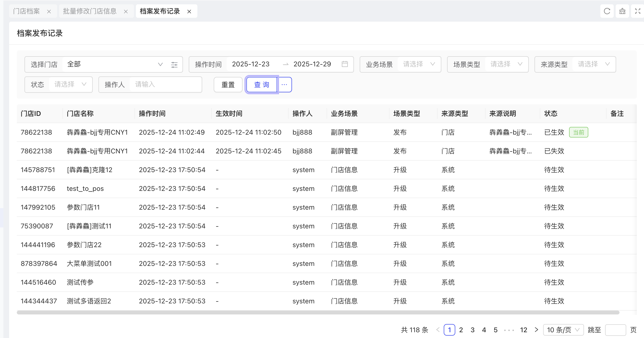Close the 门店档案 tab
644x338 pixels.
(49, 12)
